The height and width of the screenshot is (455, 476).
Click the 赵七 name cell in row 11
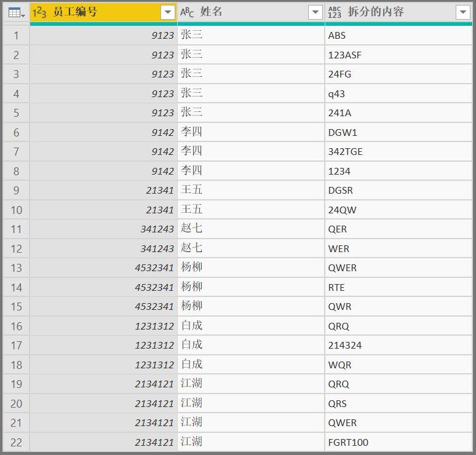pyautogui.click(x=251, y=229)
